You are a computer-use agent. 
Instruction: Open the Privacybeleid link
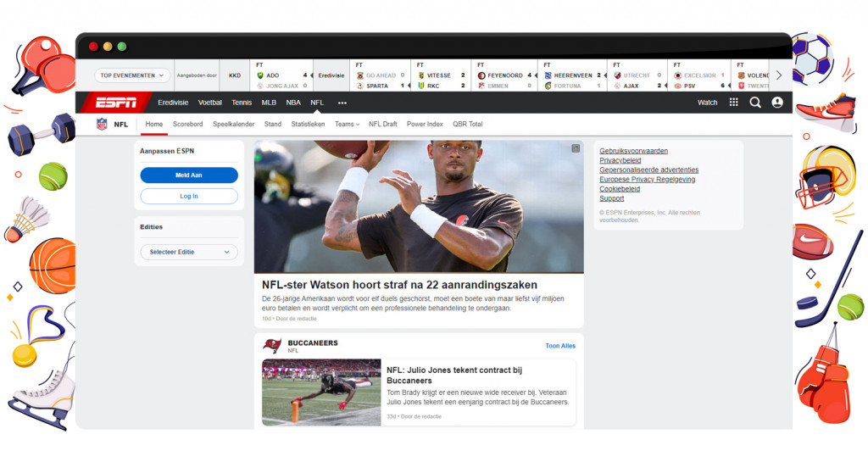[620, 160]
